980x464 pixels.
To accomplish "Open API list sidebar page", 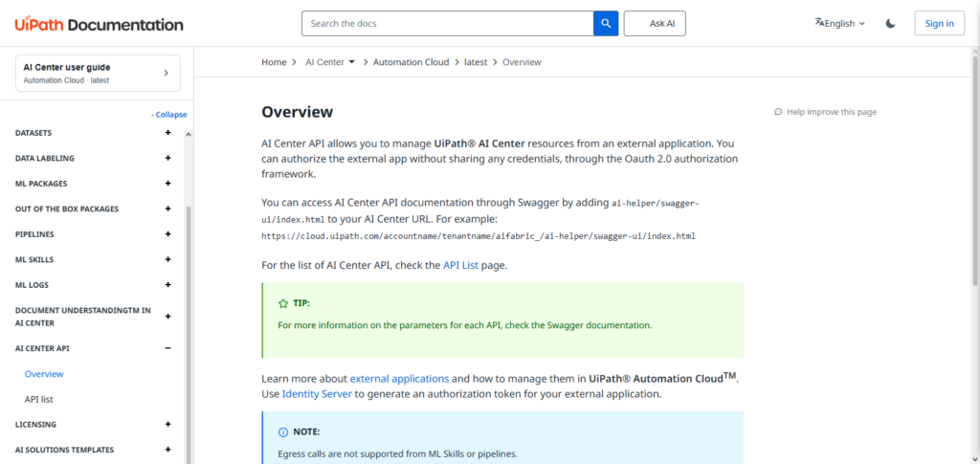I will 38,399.
